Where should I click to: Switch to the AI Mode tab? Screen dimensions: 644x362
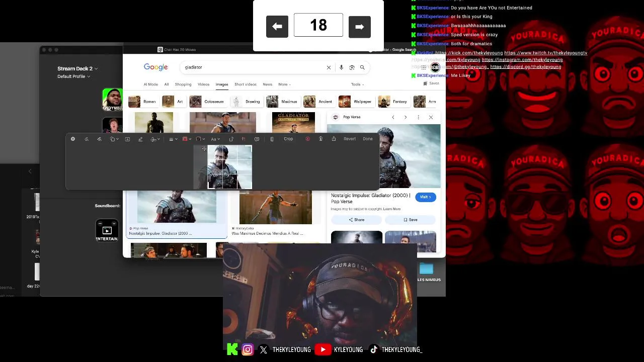[150, 84]
